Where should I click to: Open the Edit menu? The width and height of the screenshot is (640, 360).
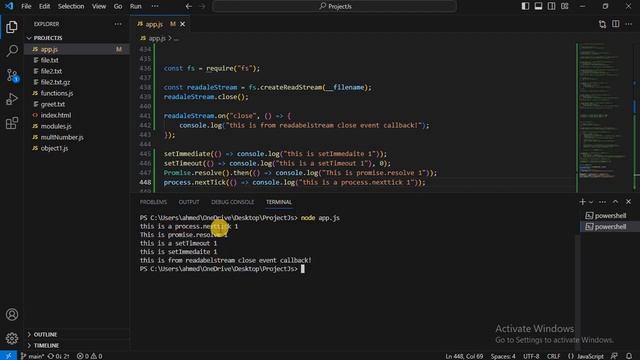click(x=44, y=6)
